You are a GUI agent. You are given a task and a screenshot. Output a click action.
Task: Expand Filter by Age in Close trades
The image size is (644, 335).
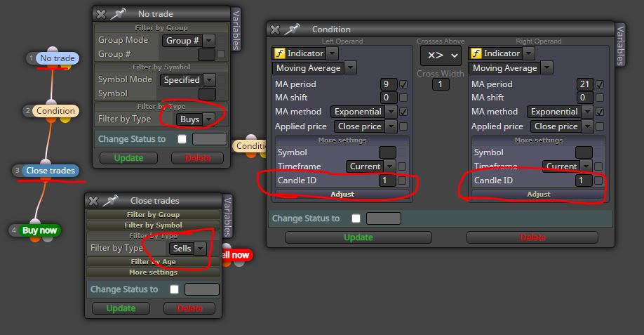coord(153,262)
